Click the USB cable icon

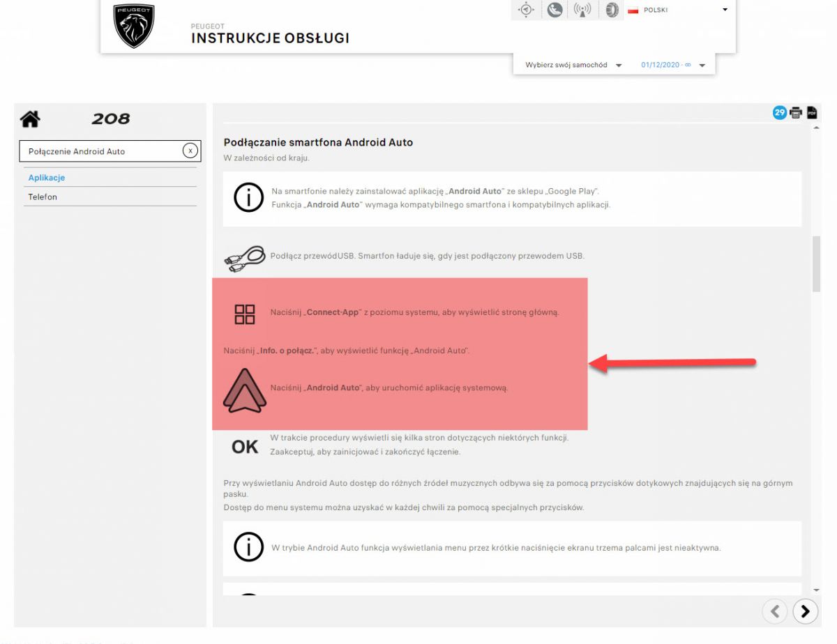tap(245, 257)
